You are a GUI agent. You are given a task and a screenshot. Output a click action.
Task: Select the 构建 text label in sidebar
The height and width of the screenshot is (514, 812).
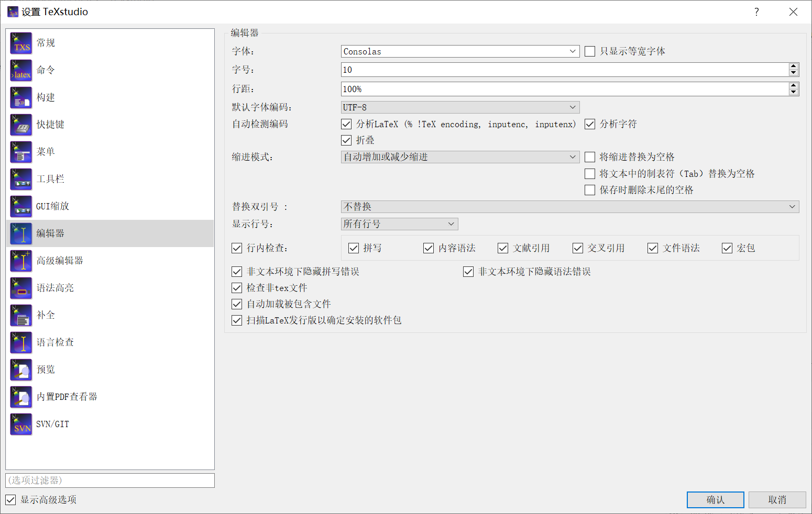click(x=46, y=97)
